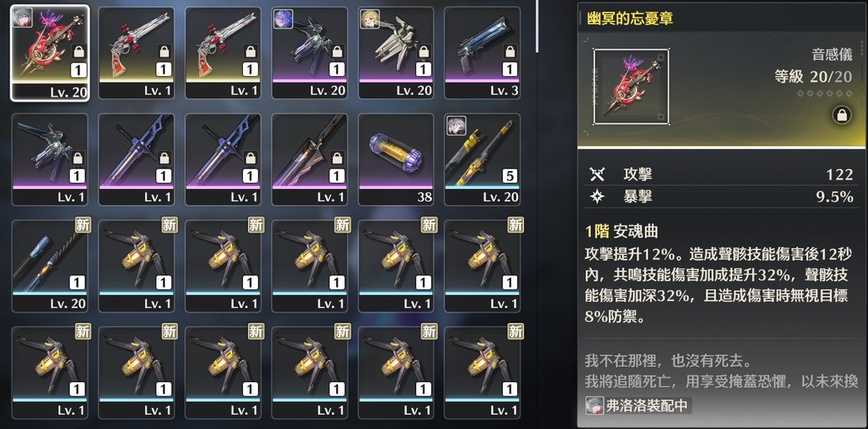868x429 pixels.
Task: Click the lock icon on the first red pistol
Action: [x=164, y=52]
